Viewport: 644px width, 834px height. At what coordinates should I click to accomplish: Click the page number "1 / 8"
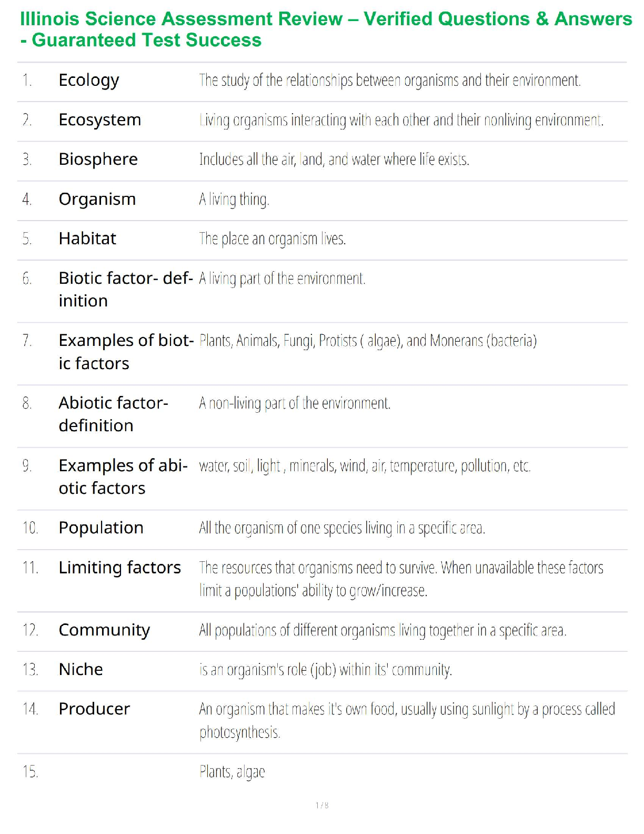(322, 805)
